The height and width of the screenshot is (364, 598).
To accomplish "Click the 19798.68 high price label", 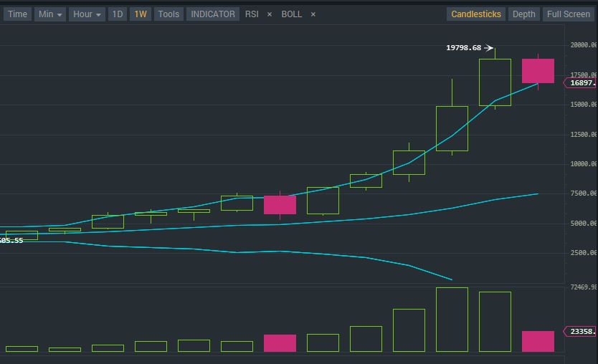I will pos(464,47).
